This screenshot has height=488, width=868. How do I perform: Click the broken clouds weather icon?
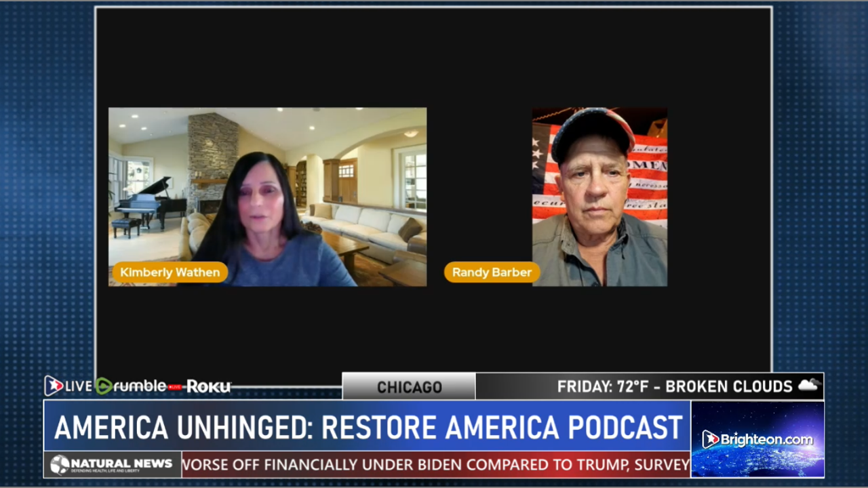(x=808, y=385)
